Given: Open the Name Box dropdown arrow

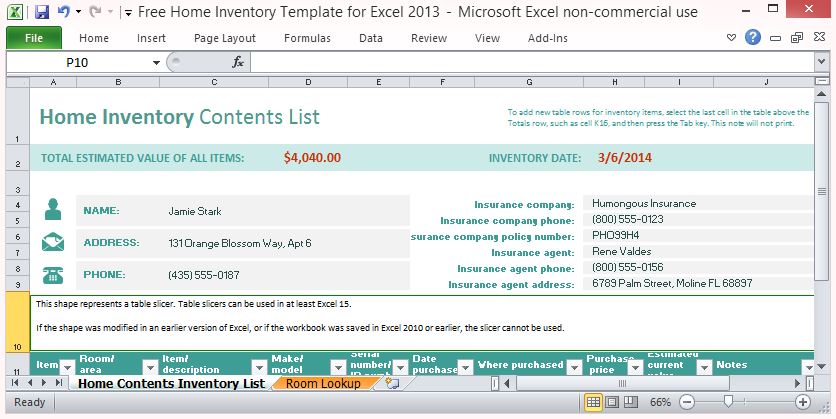Looking at the screenshot, I should click(x=156, y=62).
